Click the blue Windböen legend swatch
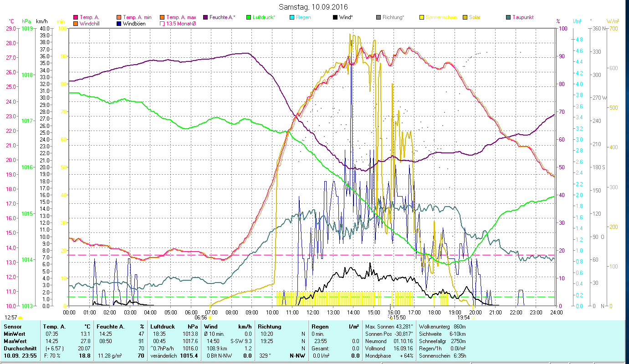 (119, 24)
